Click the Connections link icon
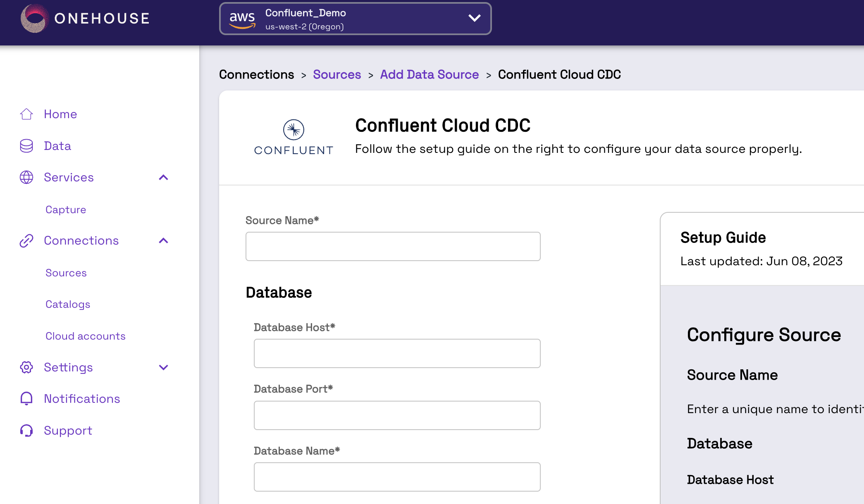The image size is (864, 504). (26, 240)
